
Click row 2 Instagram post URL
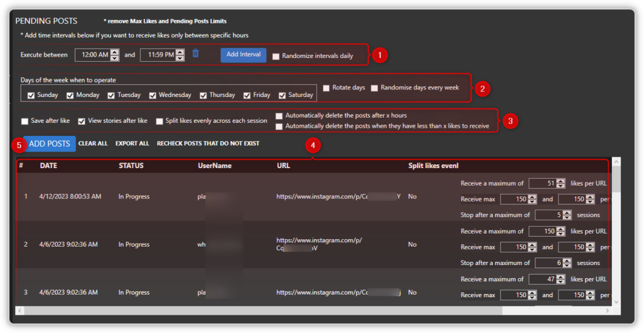coord(319,244)
